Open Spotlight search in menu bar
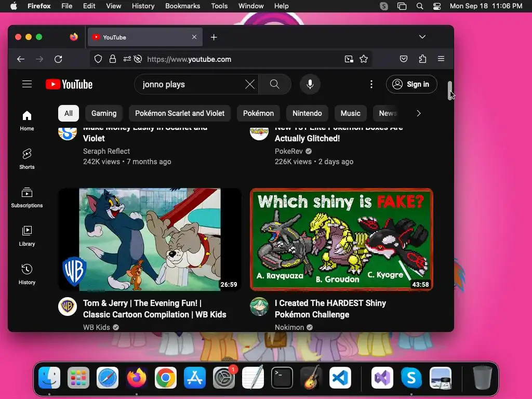 420,6
